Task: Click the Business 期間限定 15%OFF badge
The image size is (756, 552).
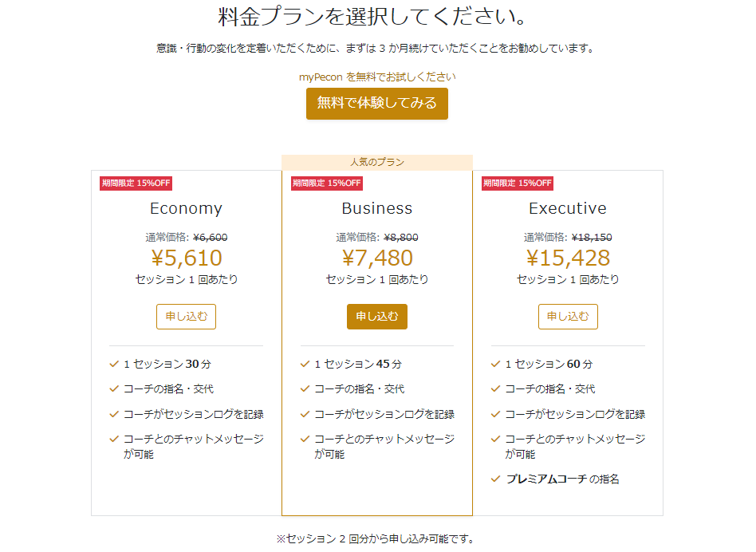Action: (x=326, y=183)
